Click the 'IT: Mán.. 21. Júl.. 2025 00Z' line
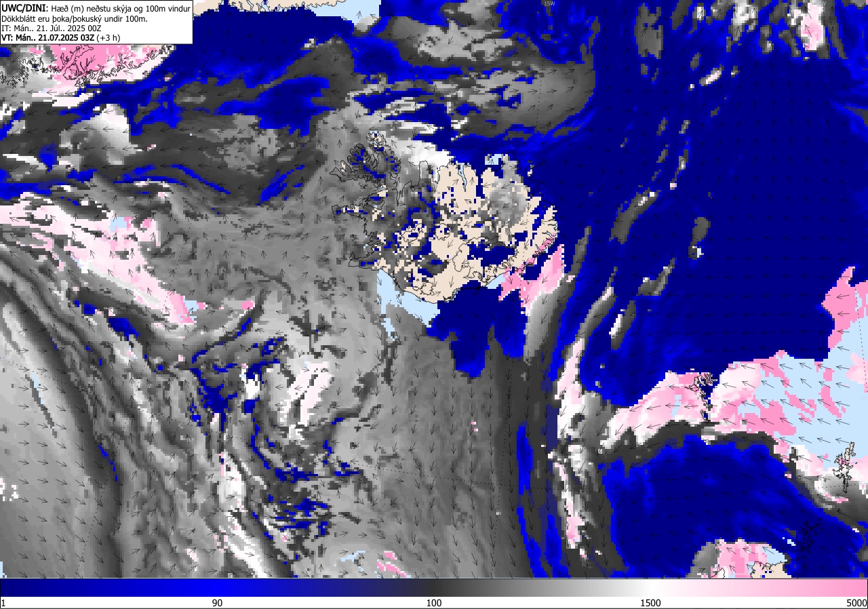868x609 pixels. click(51, 28)
